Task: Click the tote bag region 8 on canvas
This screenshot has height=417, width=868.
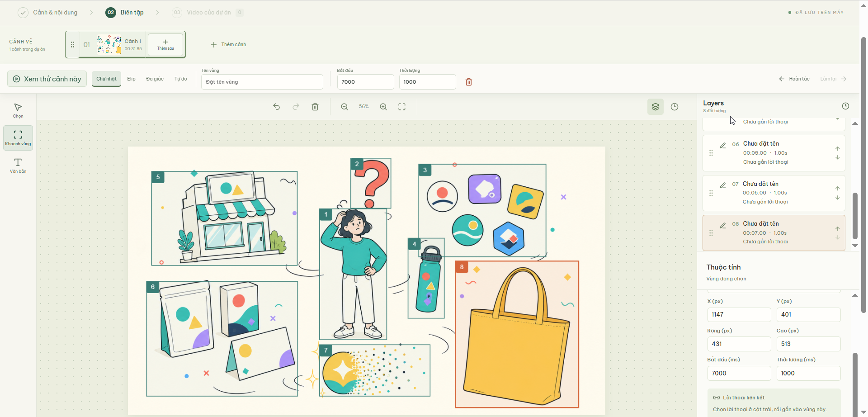Action: point(517,335)
